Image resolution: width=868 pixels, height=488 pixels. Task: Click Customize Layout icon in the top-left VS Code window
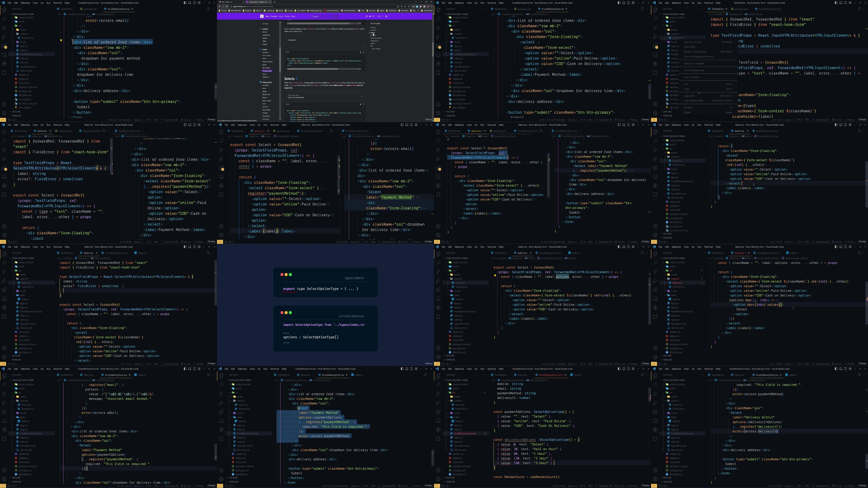click(x=199, y=3)
